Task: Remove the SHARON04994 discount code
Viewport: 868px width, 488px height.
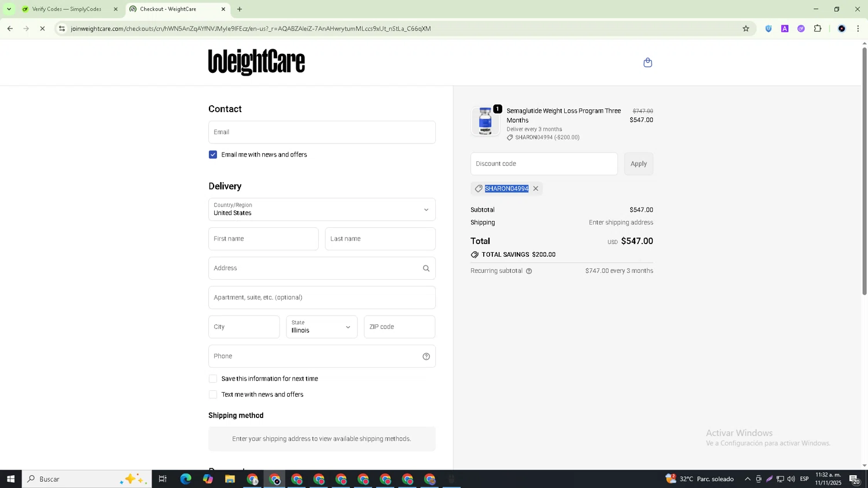Action: pyautogui.click(x=536, y=188)
